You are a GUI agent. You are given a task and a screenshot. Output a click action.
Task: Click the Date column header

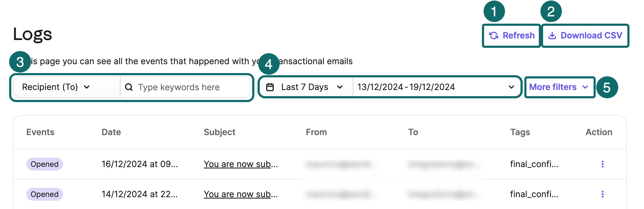(111, 132)
